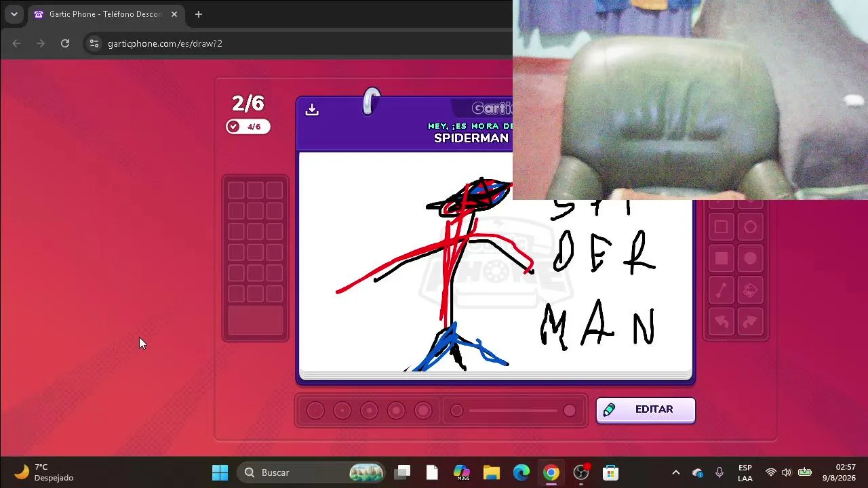
Task: Select the hollow rectangle shape tool
Action: point(722,228)
